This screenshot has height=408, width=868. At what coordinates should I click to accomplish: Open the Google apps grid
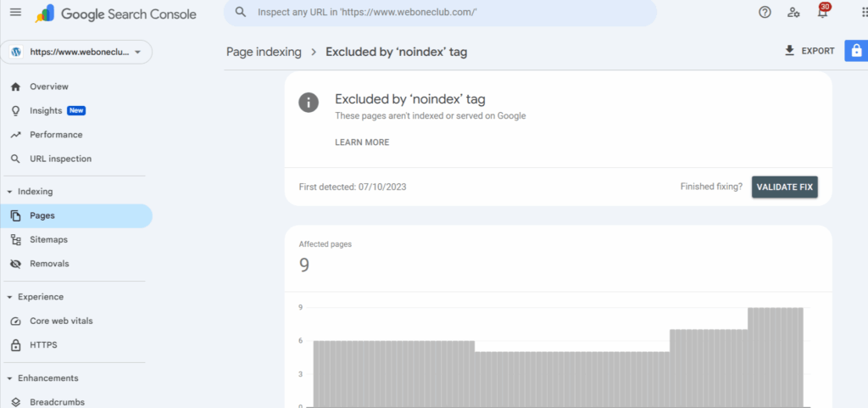[863, 12]
